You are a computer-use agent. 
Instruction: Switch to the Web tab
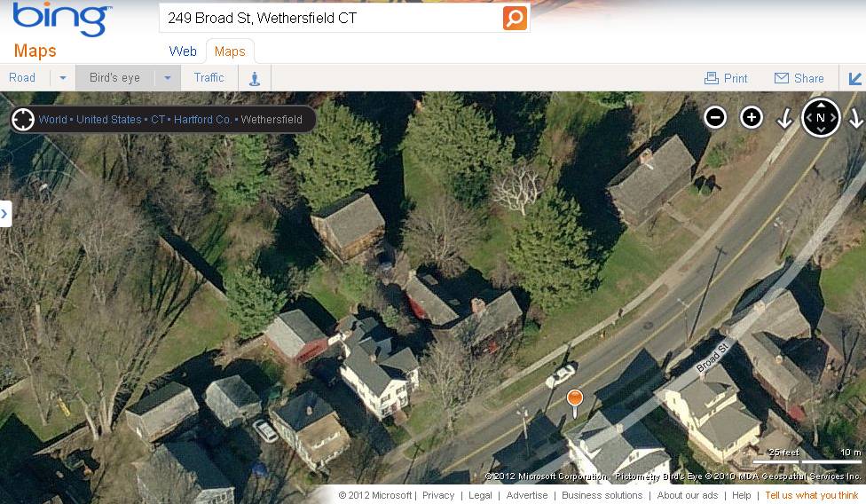(x=183, y=51)
